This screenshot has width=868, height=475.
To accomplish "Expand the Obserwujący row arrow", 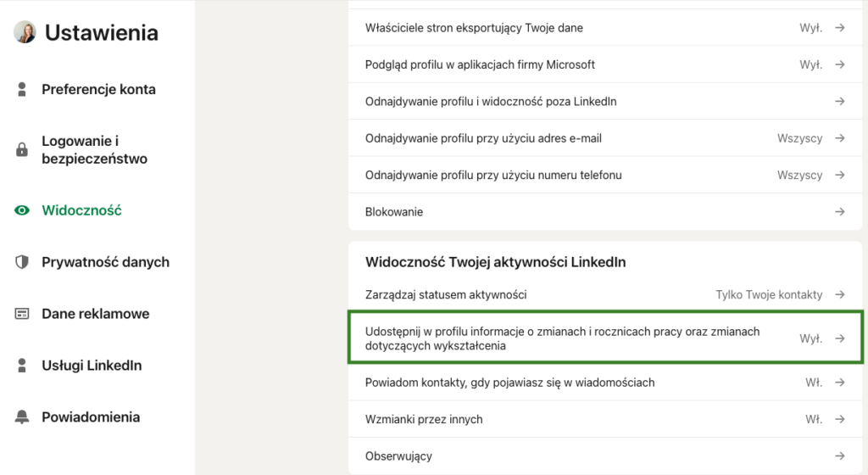I will click(x=839, y=456).
